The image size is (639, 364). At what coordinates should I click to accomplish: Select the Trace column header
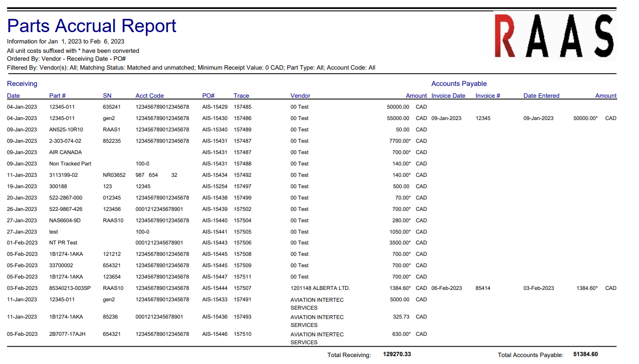pos(241,96)
